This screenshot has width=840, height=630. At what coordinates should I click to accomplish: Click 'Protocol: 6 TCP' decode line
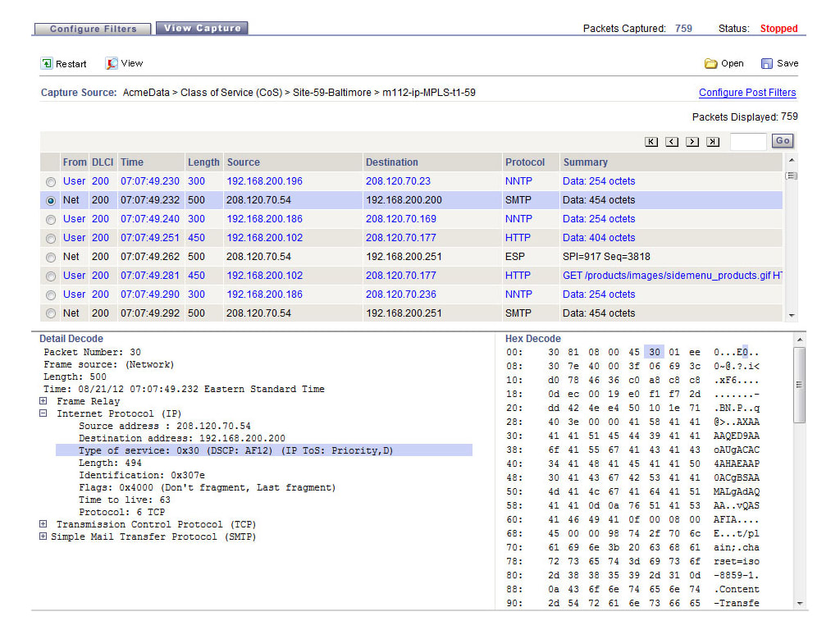(122, 512)
